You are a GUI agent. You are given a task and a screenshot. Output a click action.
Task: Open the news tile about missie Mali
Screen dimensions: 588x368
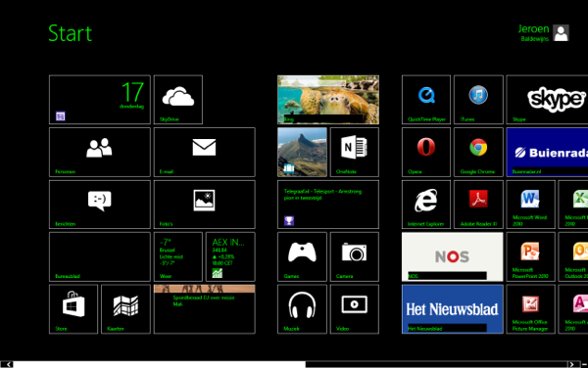[205, 309]
